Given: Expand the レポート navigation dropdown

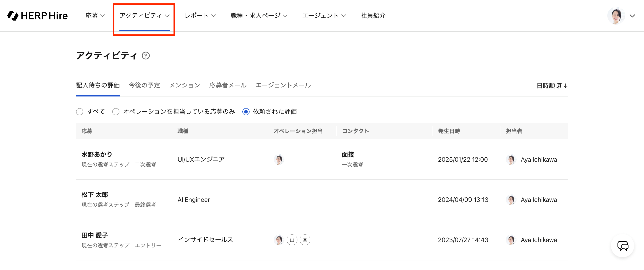Looking at the screenshot, I should click(x=200, y=15).
